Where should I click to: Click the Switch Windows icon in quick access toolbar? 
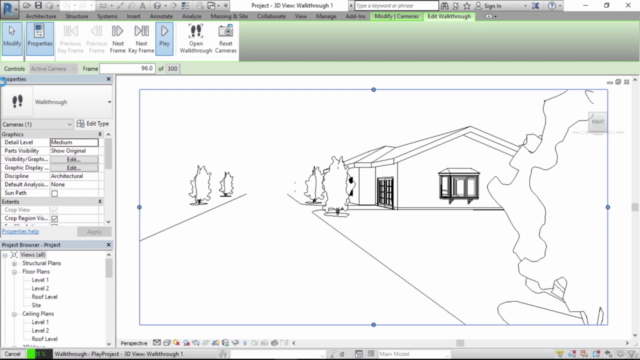tap(211, 6)
